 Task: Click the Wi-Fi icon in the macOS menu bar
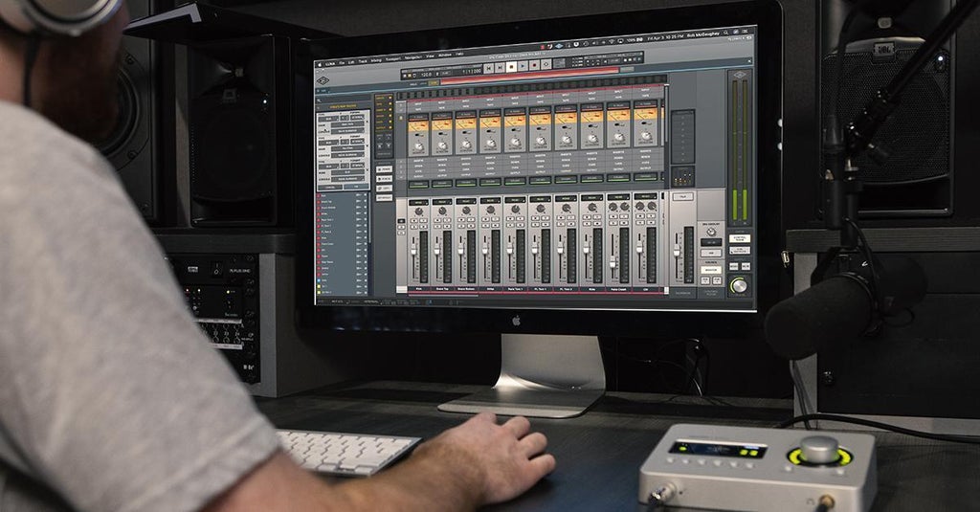[612, 41]
